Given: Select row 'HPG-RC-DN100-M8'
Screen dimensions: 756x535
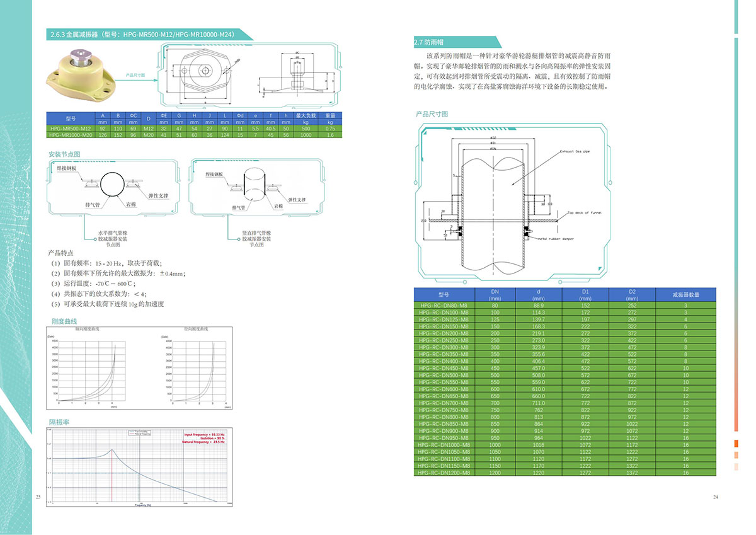Looking at the screenshot, I should [x=565, y=313].
